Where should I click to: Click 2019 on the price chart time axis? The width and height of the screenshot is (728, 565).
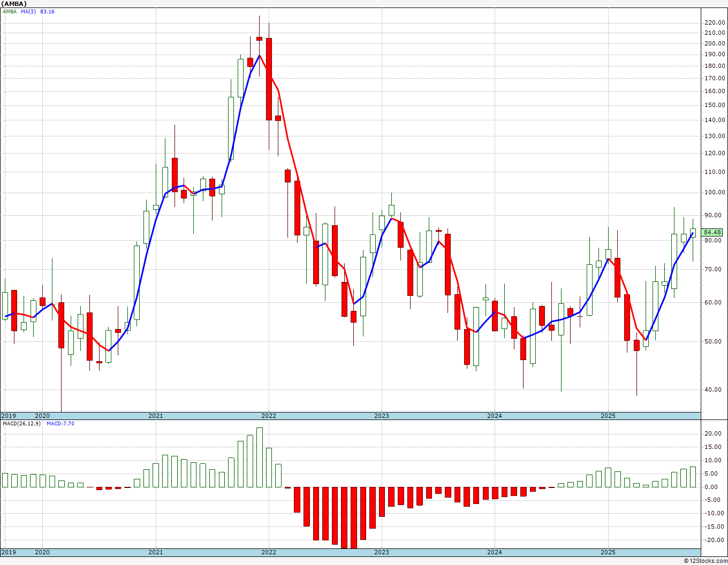(8, 416)
